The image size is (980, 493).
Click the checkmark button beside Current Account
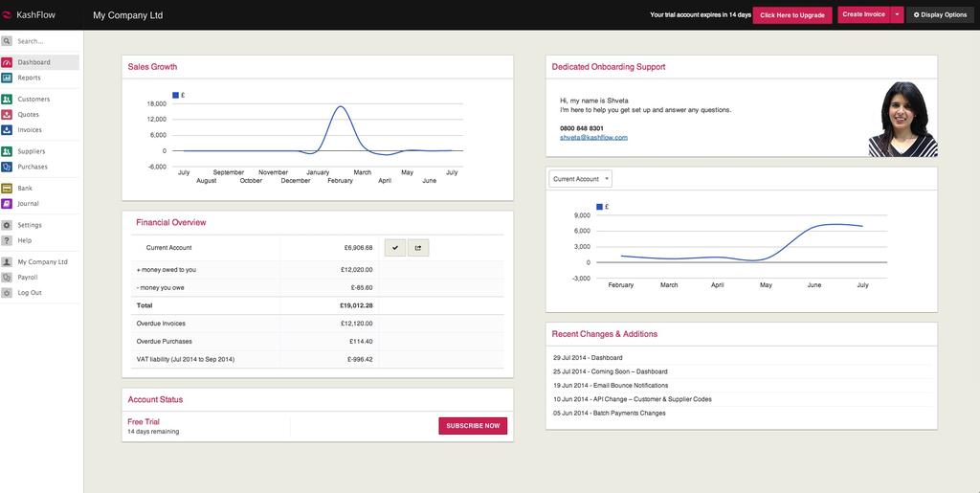[394, 248]
